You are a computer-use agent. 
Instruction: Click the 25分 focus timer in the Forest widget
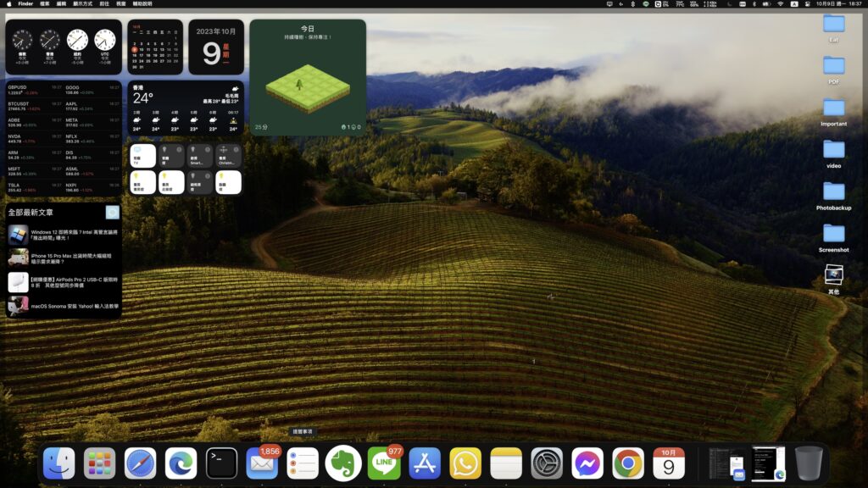coord(263,125)
